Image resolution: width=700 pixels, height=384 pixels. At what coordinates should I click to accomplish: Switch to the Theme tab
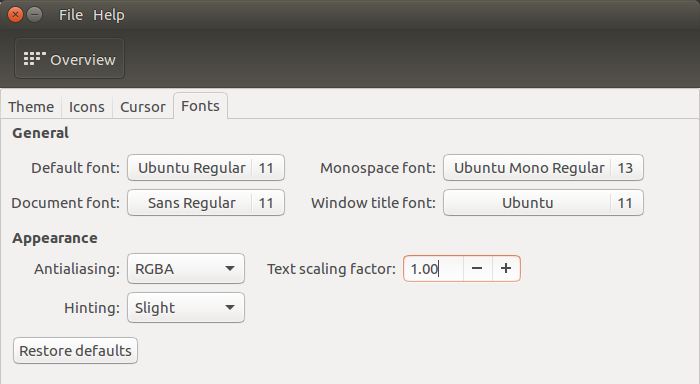tap(31, 107)
